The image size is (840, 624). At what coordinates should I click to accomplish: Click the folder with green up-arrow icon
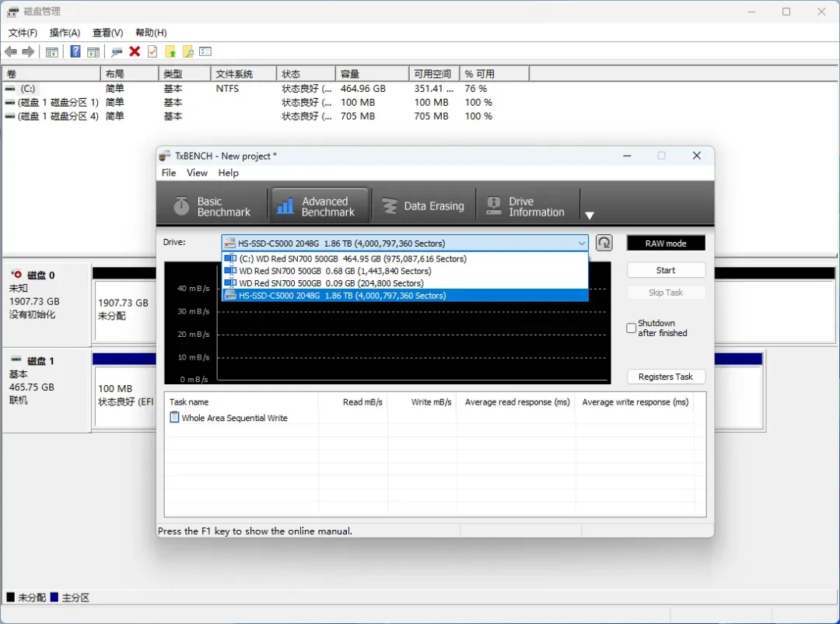[x=171, y=51]
